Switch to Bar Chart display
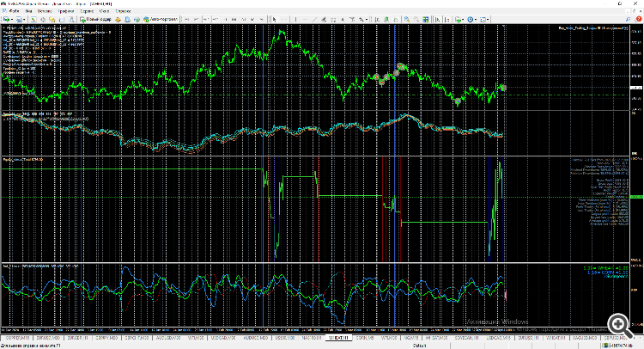 [377, 19]
